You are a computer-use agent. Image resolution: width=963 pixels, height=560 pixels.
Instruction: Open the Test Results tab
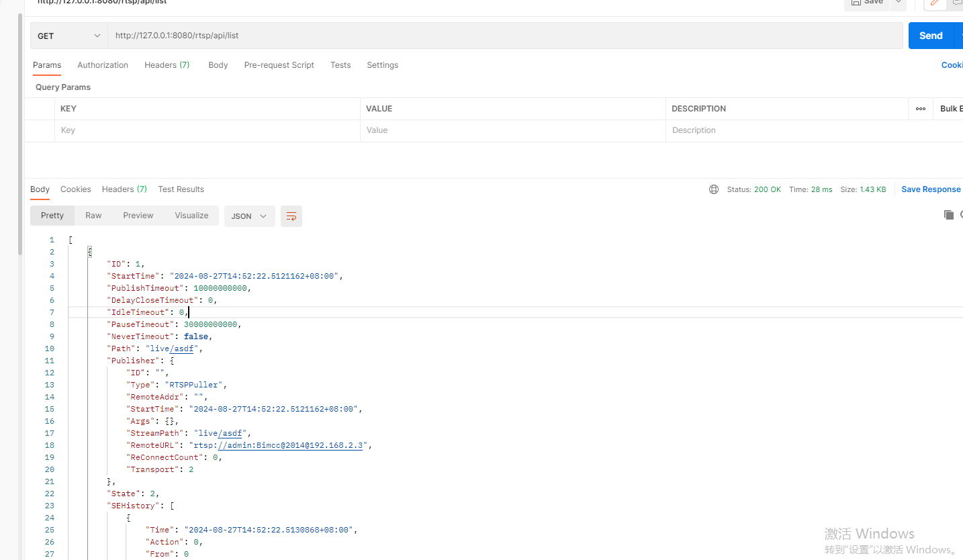(181, 189)
